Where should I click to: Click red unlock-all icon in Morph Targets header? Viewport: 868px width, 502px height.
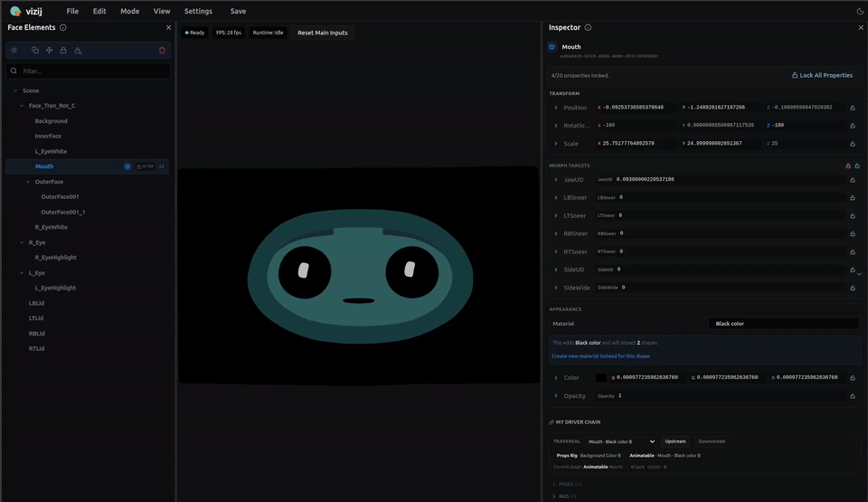(848, 166)
